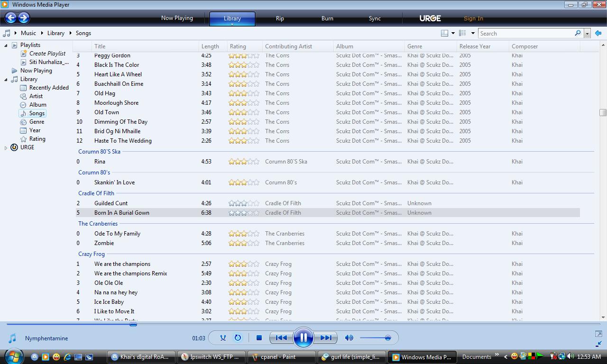Viewport: 607px width, 364px height.
Task: Click Create Playlist in the sidebar
Action: [x=47, y=54]
